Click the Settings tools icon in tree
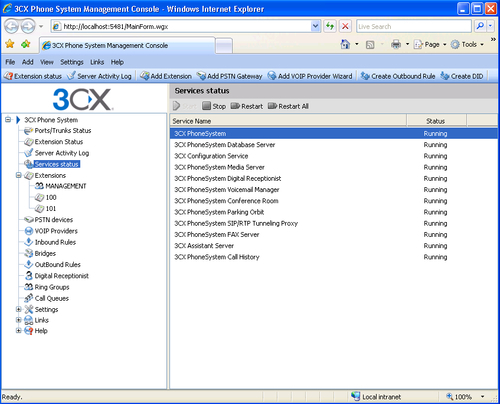Viewport: 500px width, 404px height. pyautogui.click(x=29, y=309)
